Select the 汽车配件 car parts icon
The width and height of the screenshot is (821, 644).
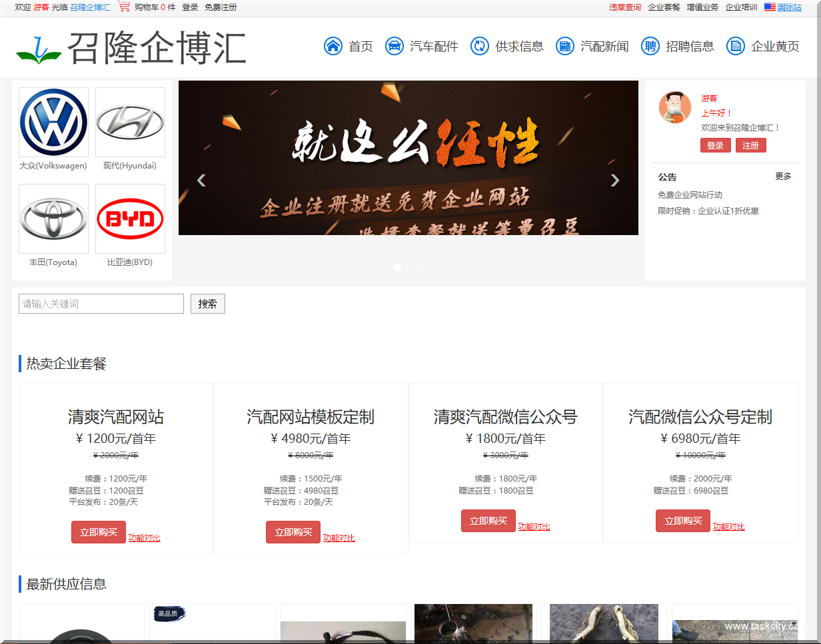click(x=395, y=47)
